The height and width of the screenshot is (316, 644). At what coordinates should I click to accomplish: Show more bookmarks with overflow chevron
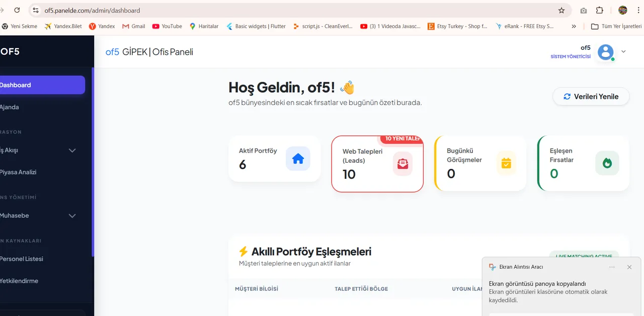pyautogui.click(x=574, y=26)
